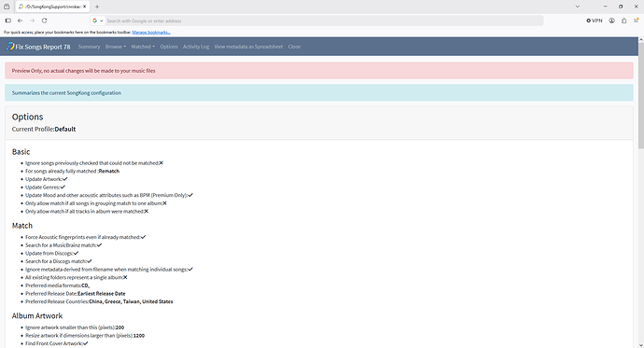Image resolution: width=644 pixels, height=348 pixels.
Task: Click the 'Update Genres' line
Action: (45, 188)
